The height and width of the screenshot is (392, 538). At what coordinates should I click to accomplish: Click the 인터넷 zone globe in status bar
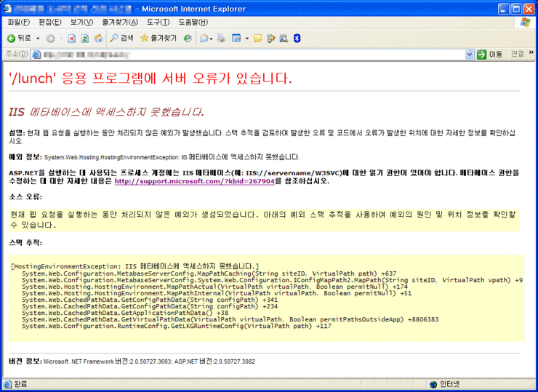[434, 385]
